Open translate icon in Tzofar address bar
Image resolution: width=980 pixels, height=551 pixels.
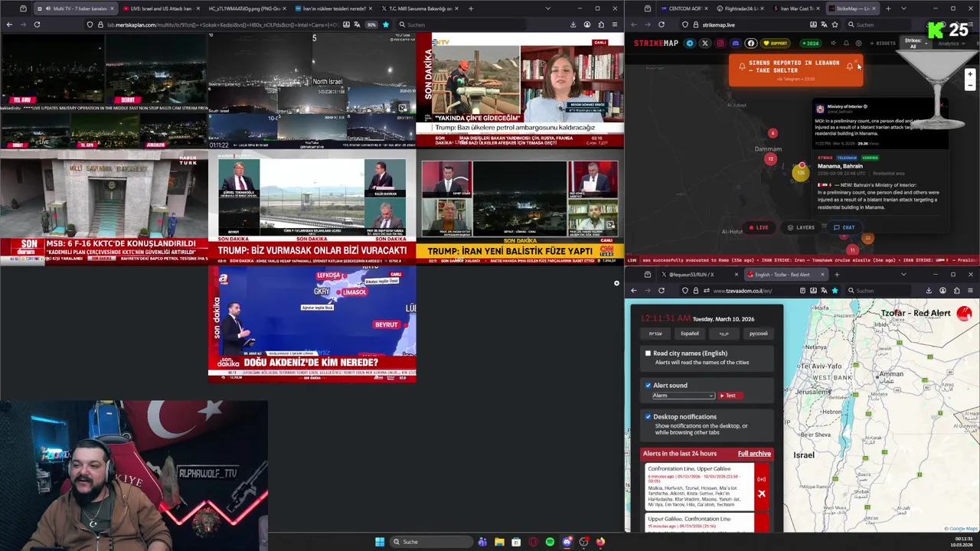[824, 291]
